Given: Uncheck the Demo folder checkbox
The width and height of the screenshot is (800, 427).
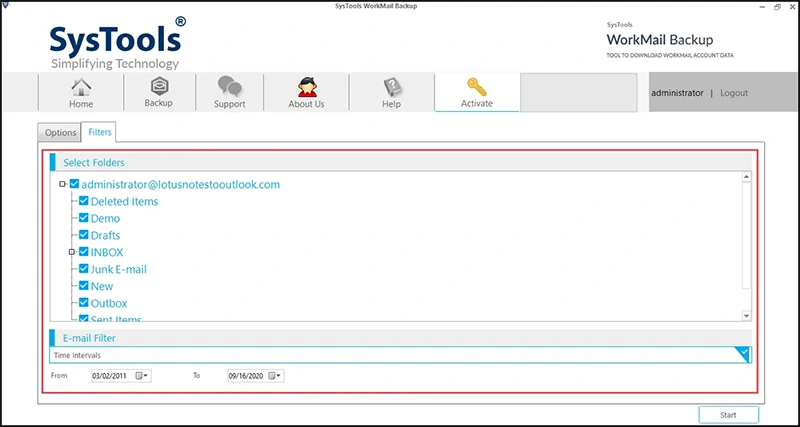Looking at the screenshot, I should [84, 218].
